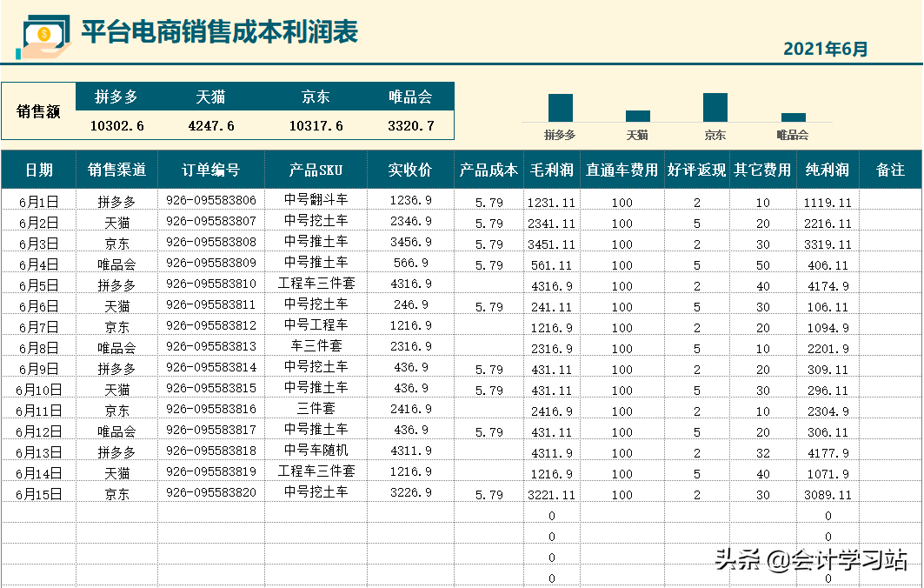Select the 1236.9 price cell
924x588 pixels.
click(x=411, y=200)
